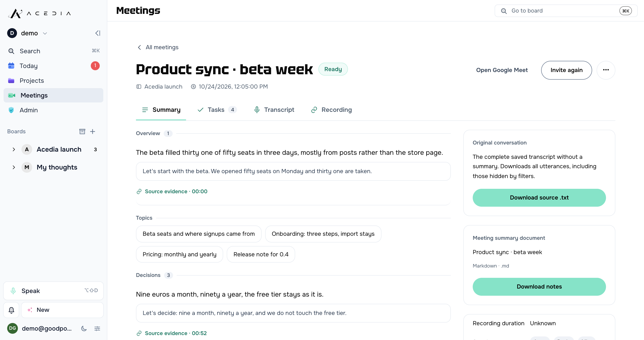Viewport: 644px width, 340px height.
Task: Click Open Google Meet
Action: (502, 70)
